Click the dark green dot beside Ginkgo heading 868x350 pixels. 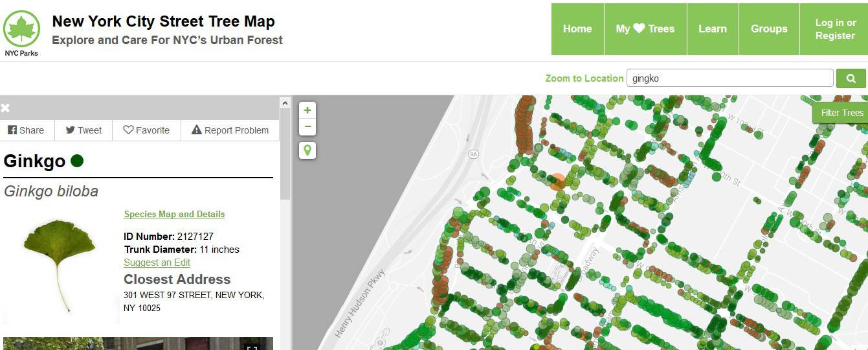pyautogui.click(x=77, y=161)
